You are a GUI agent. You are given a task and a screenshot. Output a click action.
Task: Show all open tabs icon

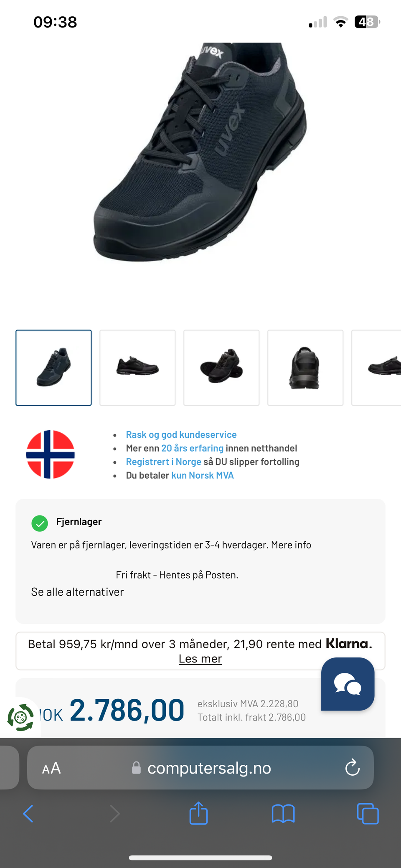click(x=368, y=814)
